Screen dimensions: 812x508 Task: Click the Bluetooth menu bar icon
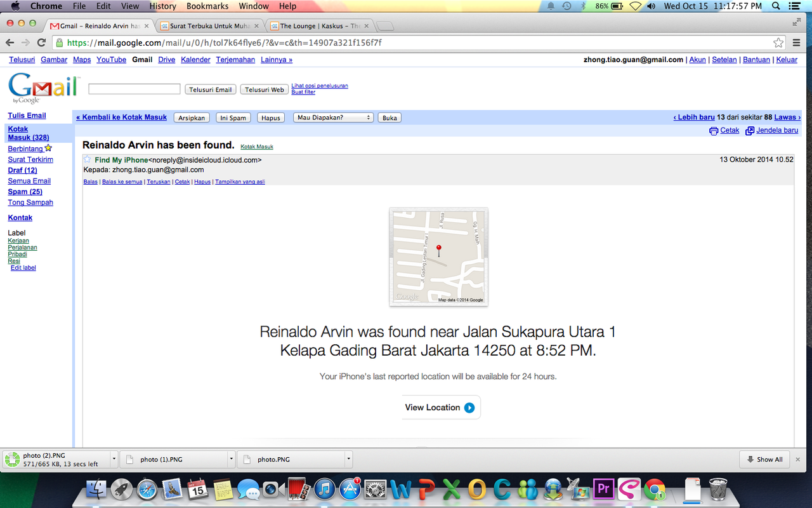pyautogui.click(x=583, y=6)
